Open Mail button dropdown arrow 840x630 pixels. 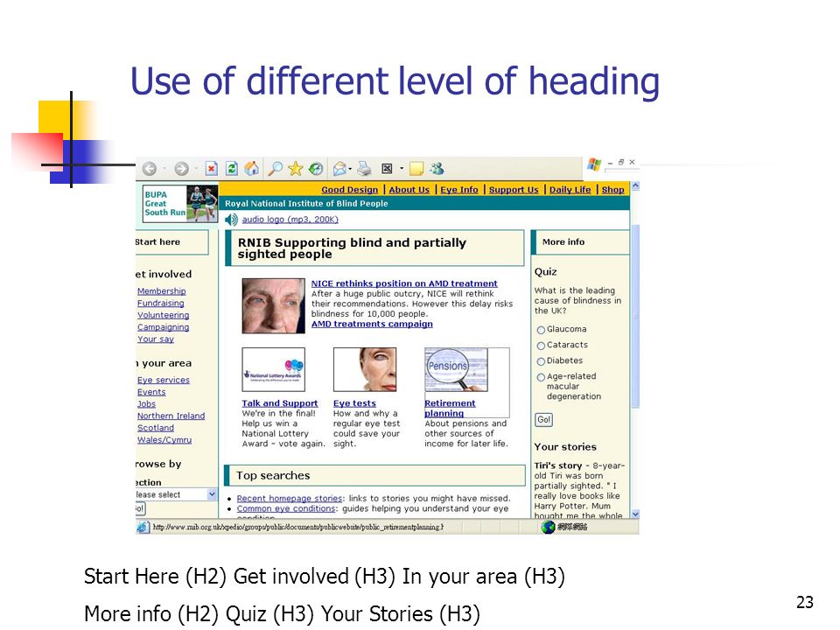click(350, 169)
